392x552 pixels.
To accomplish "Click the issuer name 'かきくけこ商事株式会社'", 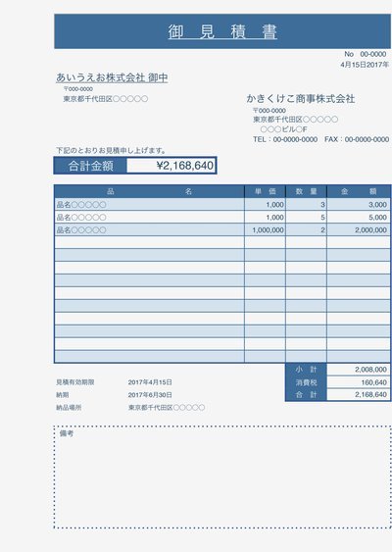I will pos(301,99).
